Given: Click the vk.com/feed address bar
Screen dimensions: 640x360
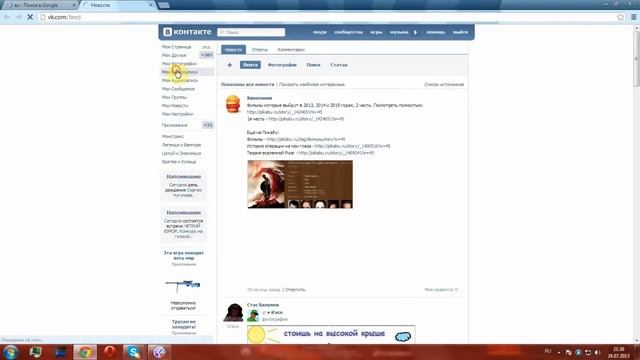Looking at the screenshot, I should (327, 17).
